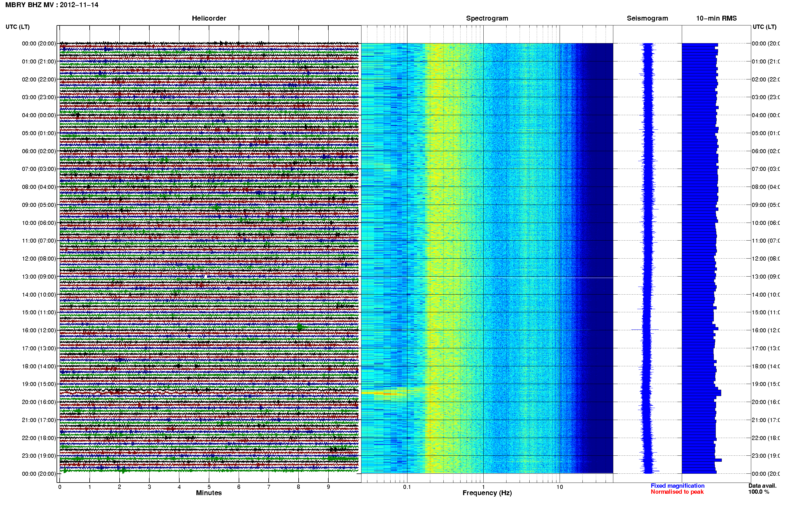Click the '14:00 (10:00)' left time label
This screenshot has height=508, width=812.
click(39, 295)
